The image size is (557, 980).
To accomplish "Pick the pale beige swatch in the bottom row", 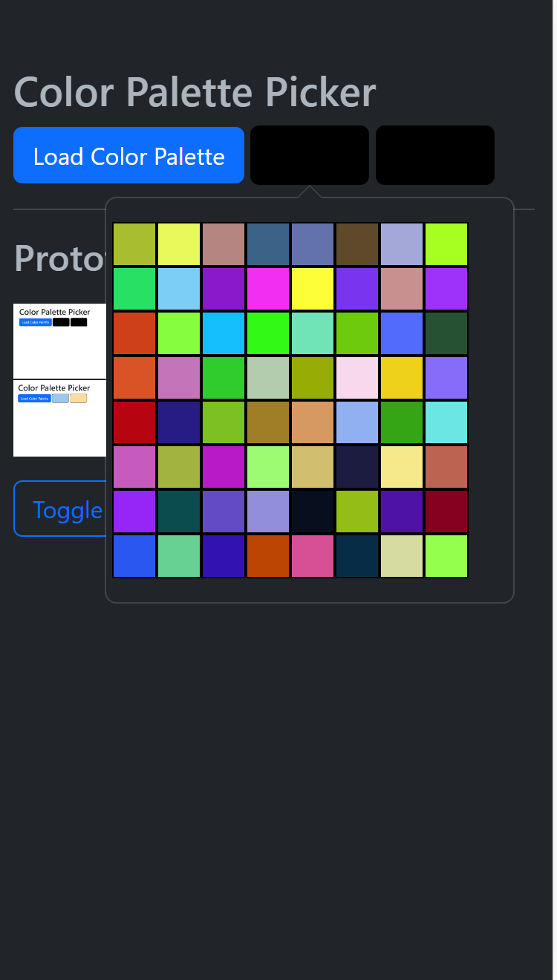I will click(402, 556).
